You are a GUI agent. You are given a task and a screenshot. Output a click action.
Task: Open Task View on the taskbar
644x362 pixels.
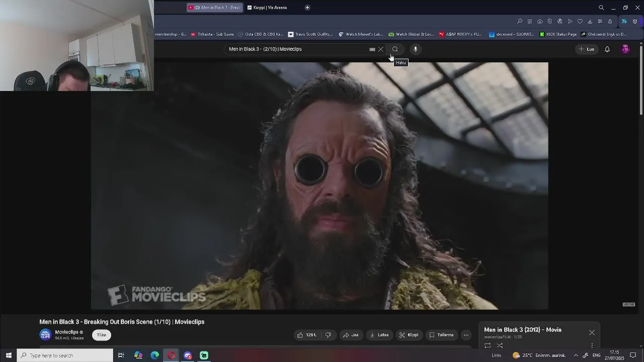121,355
